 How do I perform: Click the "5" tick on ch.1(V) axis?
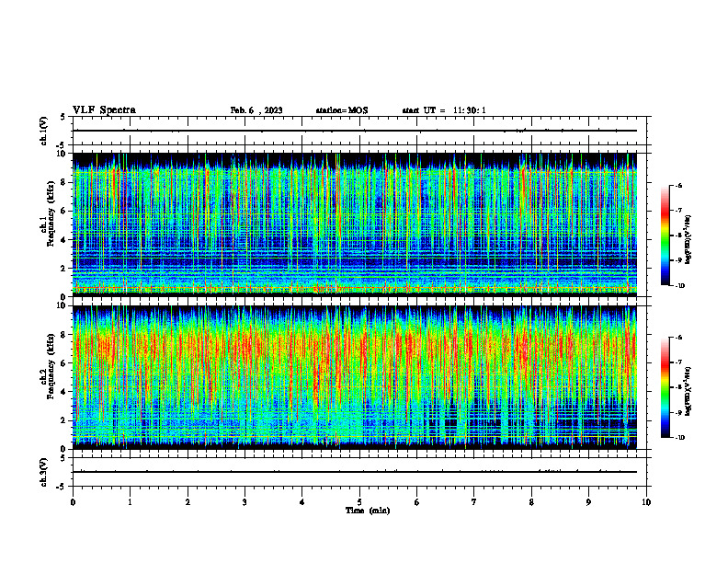pyautogui.click(x=63, y=118)
